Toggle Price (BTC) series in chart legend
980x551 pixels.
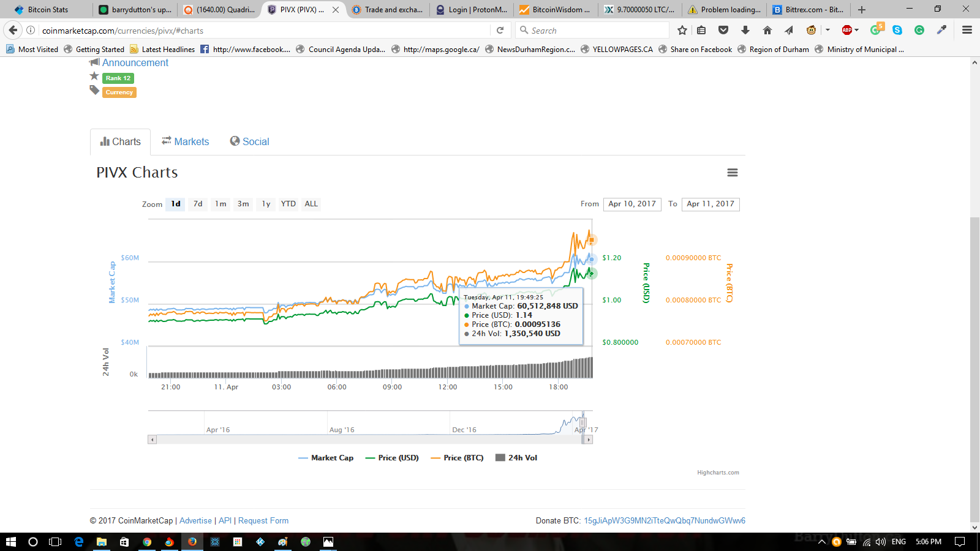[x=457, y=458]
